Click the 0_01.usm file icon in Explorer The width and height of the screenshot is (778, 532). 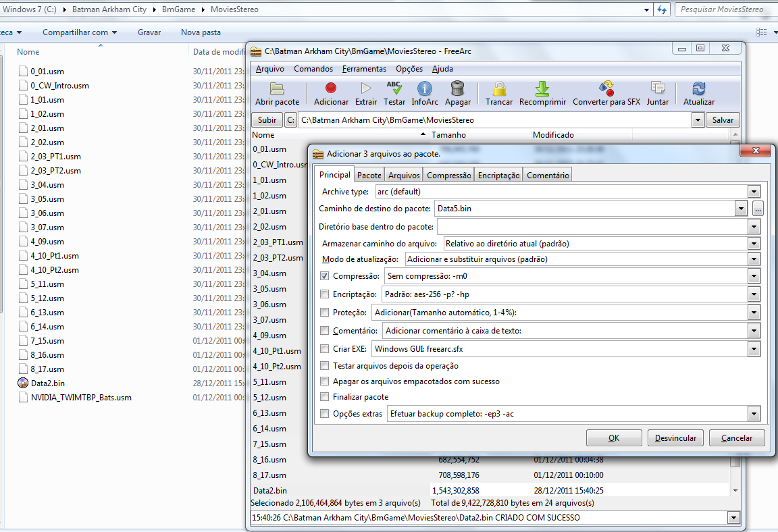[x=23, y=71]
